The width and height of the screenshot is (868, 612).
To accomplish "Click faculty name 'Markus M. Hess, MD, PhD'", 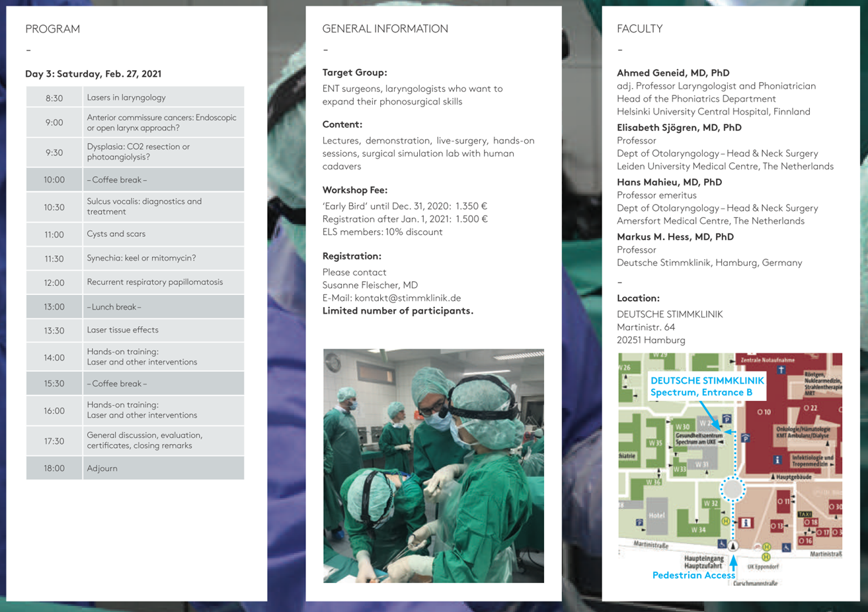I will [x=675, y=237].
